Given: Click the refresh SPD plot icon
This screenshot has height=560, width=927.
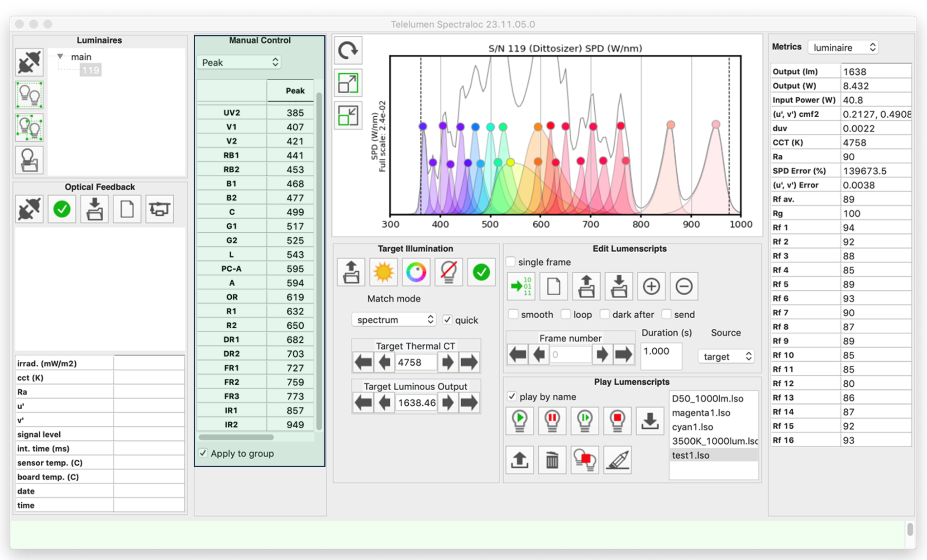Looking at the screenshot, I should pos(348,50).
